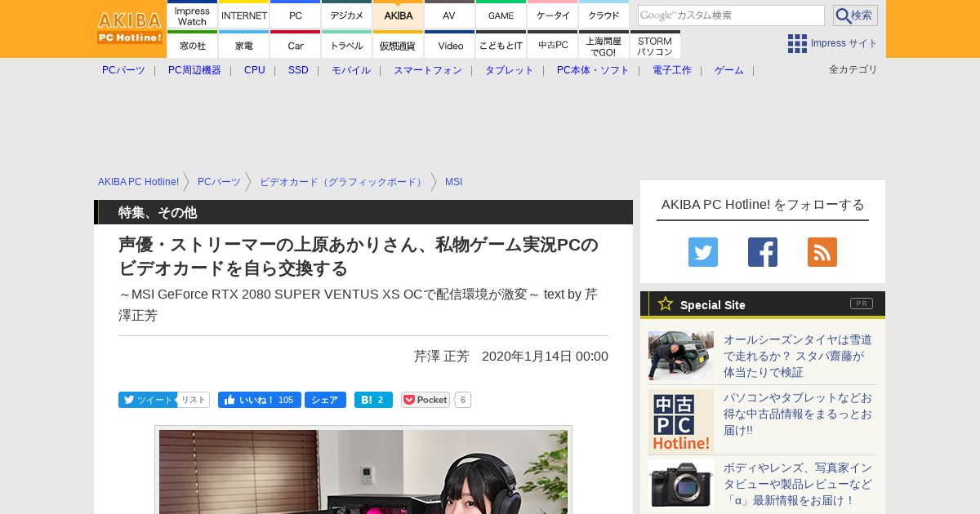This screenshot has width=980, height=514.
Task: Open the PC本体・ソフト category link
Action: coord(593,70)
